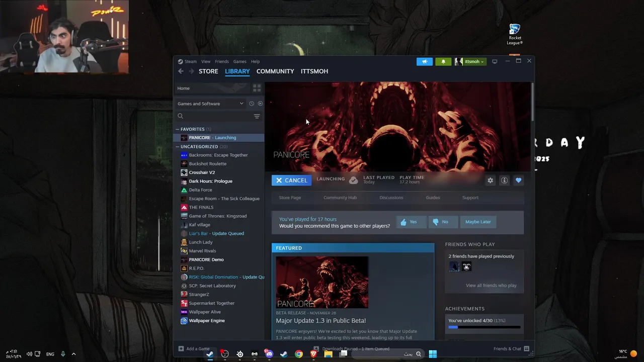The height and width of the screenshot is (362, 644).
Task: Open the Help menu
Action: (256, 61)
